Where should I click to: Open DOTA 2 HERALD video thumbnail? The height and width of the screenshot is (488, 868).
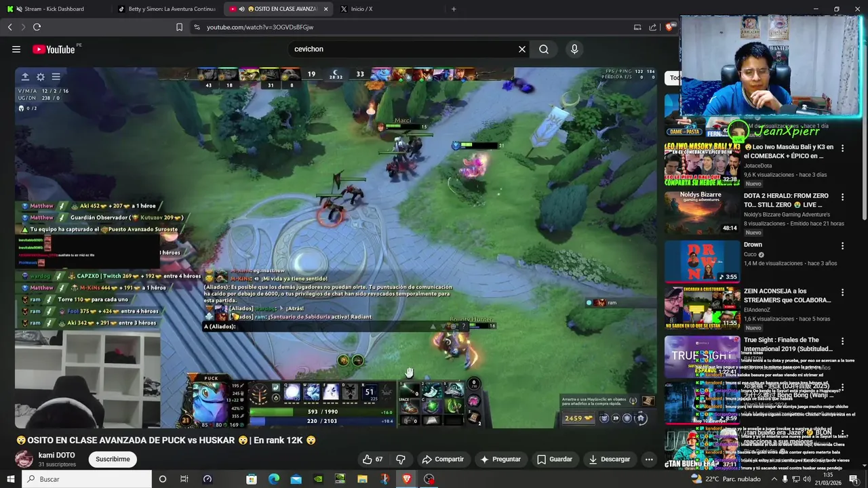click(x=702, y=212)
